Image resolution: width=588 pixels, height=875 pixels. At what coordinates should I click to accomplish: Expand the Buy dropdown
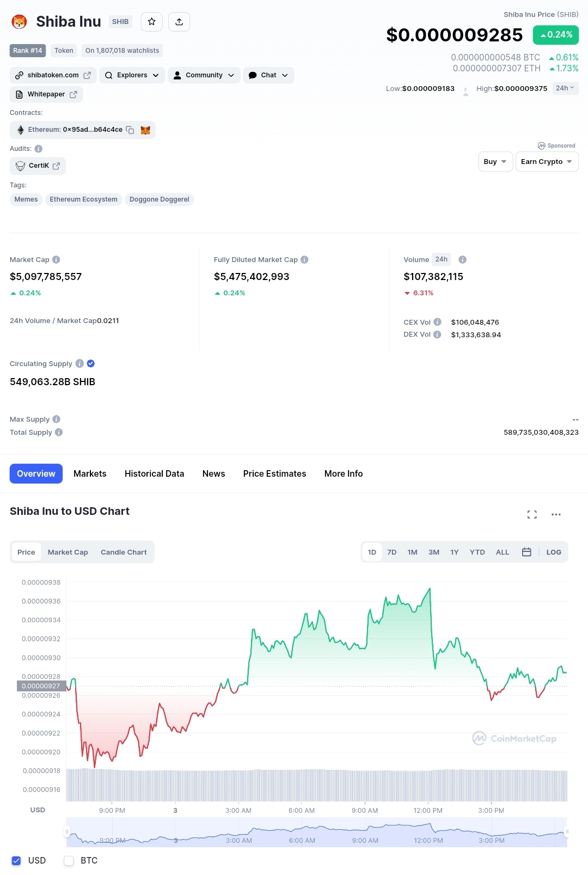point(495,162)
